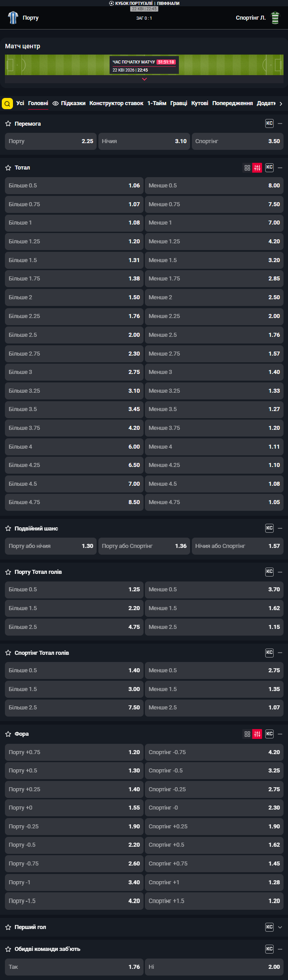Click the Спортінг Л. team crest
Viewport: 288px width, 980px height.
pos(275,18)
